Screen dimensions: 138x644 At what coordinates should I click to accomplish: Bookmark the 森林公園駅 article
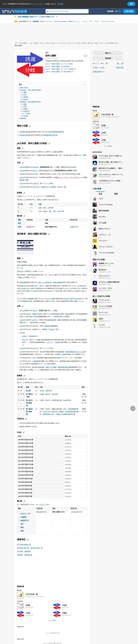coord(85,56)
